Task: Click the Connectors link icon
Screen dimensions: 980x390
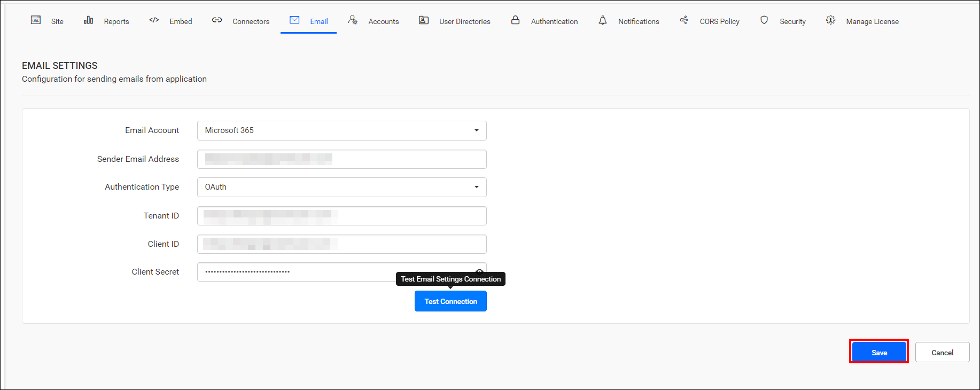Action: point(217,20)
